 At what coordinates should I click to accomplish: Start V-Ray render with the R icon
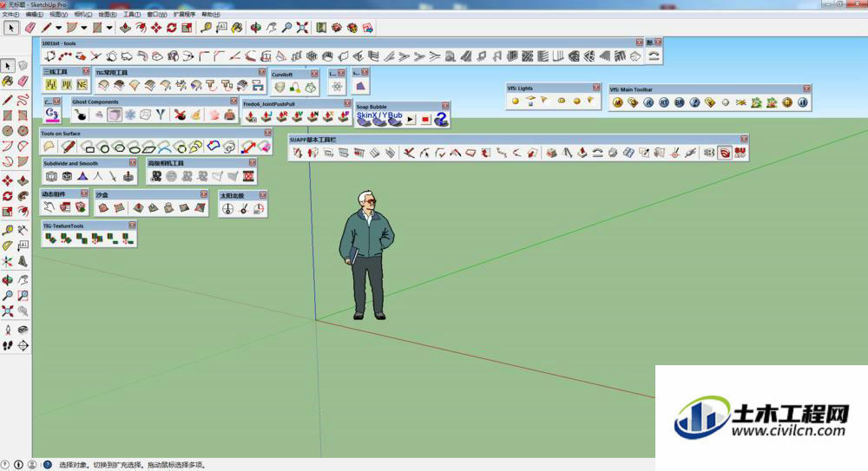click(x=648, y=102)
